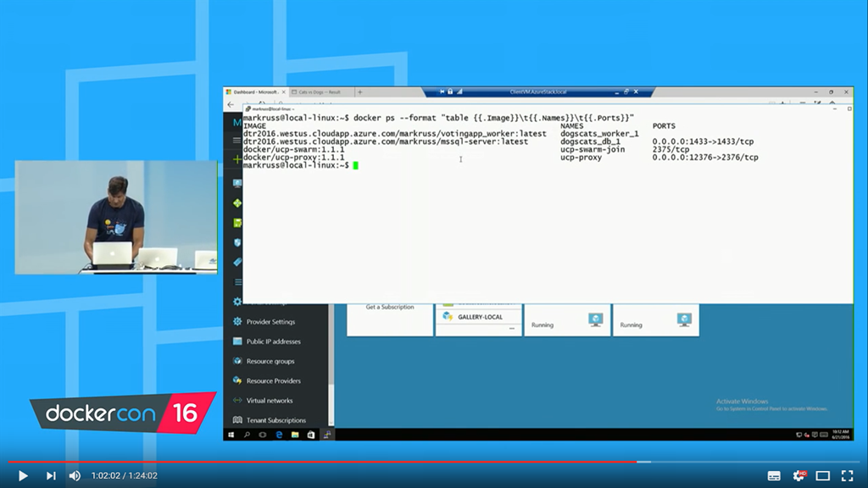Click '0.0.0.0:12376->2376/tcp' port entry
This screenshot has width=868, height=488.
pos(705,158)
